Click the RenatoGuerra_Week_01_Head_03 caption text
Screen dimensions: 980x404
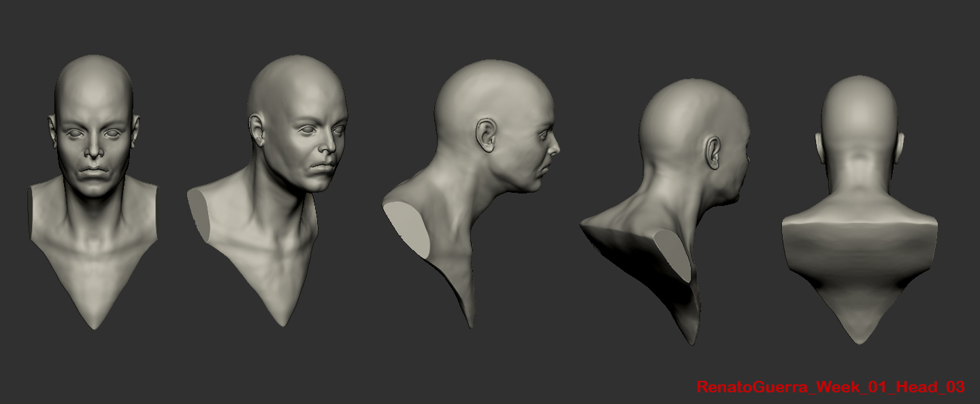(830, 387)
